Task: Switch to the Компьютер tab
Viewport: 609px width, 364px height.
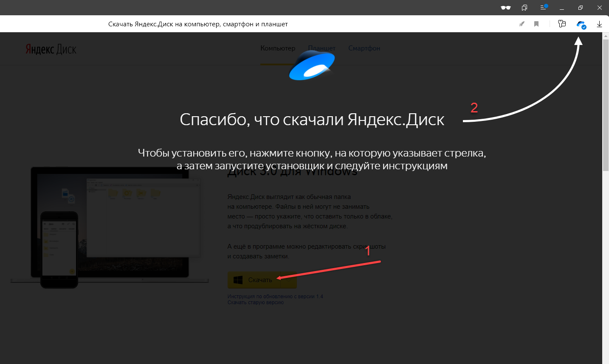Action: click(278, 48)
